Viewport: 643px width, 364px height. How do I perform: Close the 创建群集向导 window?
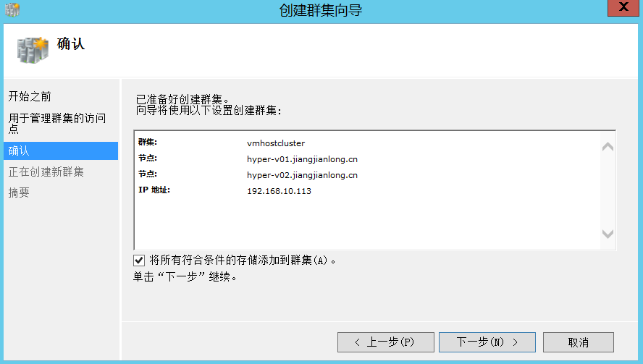coord(623,7)
